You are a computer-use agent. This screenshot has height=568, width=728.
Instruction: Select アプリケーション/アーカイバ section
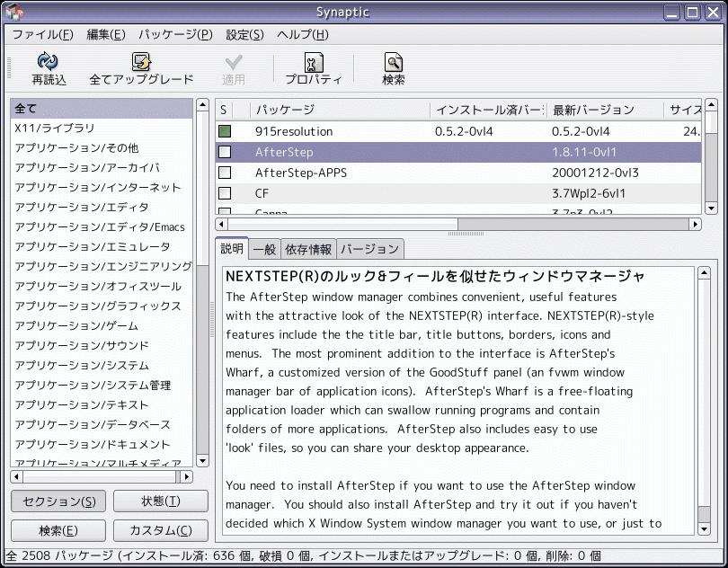(102, 168)
